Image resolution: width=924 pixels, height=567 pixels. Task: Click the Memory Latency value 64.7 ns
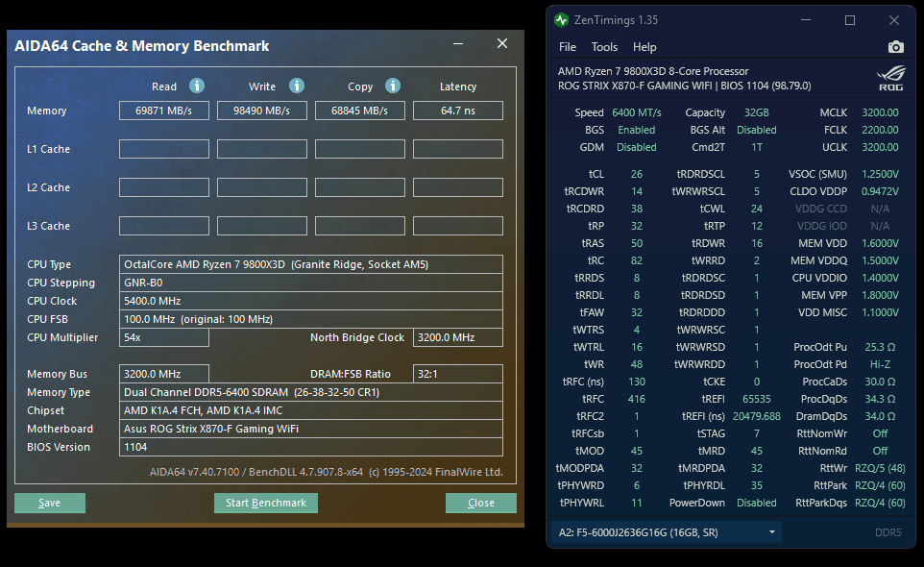click(458, 111)
